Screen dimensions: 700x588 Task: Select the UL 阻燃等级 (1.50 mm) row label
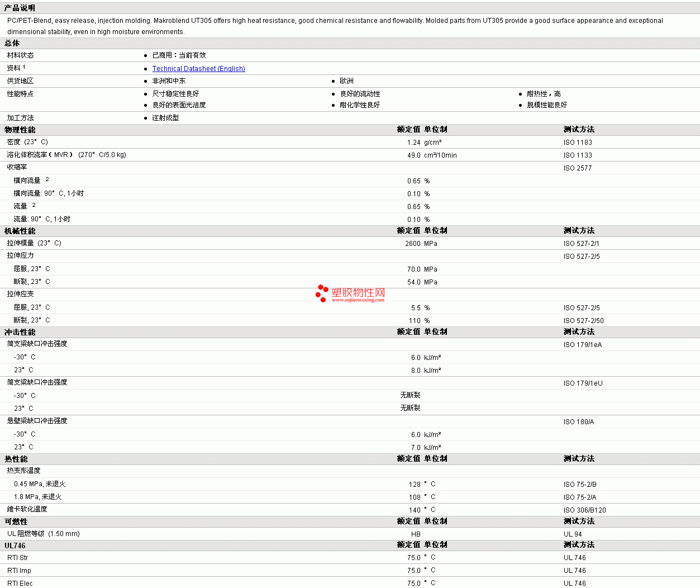44,534
